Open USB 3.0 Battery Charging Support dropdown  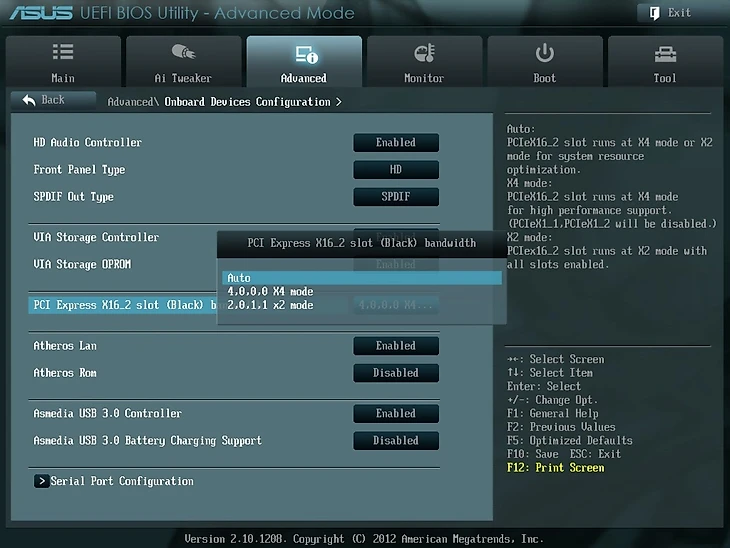(396, 440)
